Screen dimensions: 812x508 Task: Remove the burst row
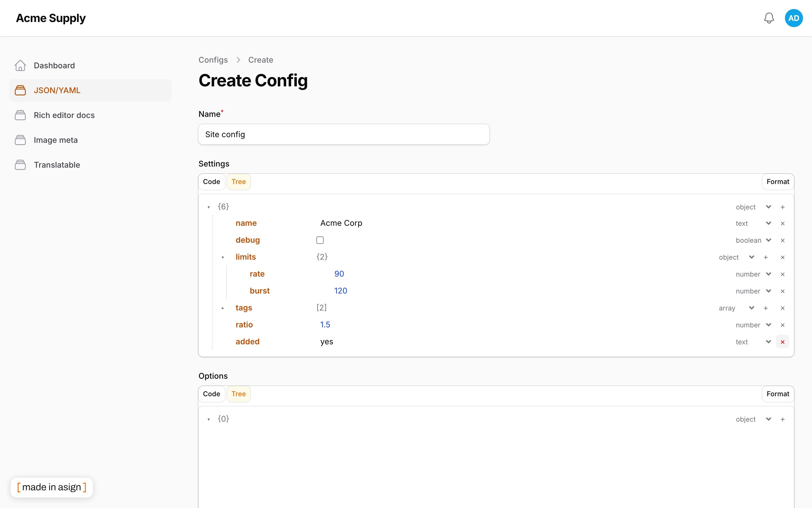click(782, 291)
